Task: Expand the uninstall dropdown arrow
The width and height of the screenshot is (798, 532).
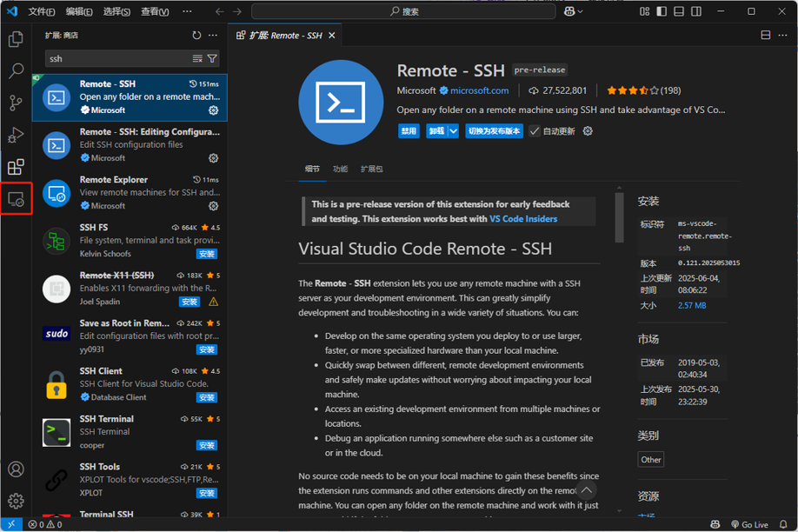Action: click(x=454, y=131)
